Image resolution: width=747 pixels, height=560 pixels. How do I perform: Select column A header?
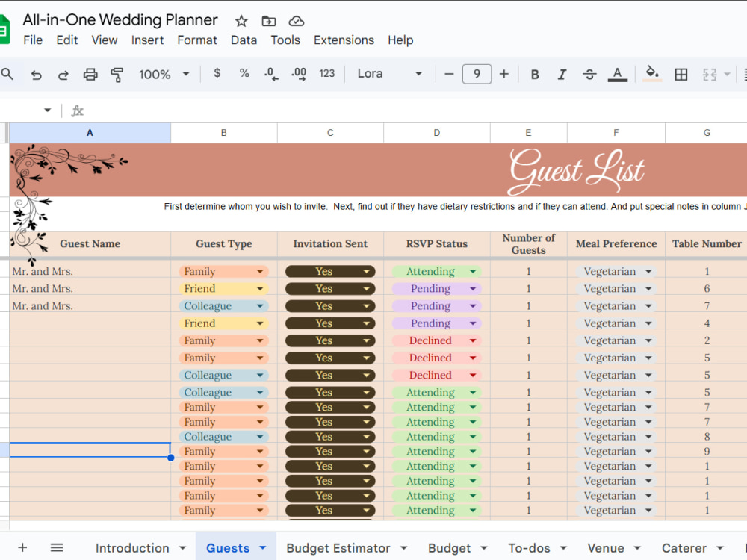[90, 133]
